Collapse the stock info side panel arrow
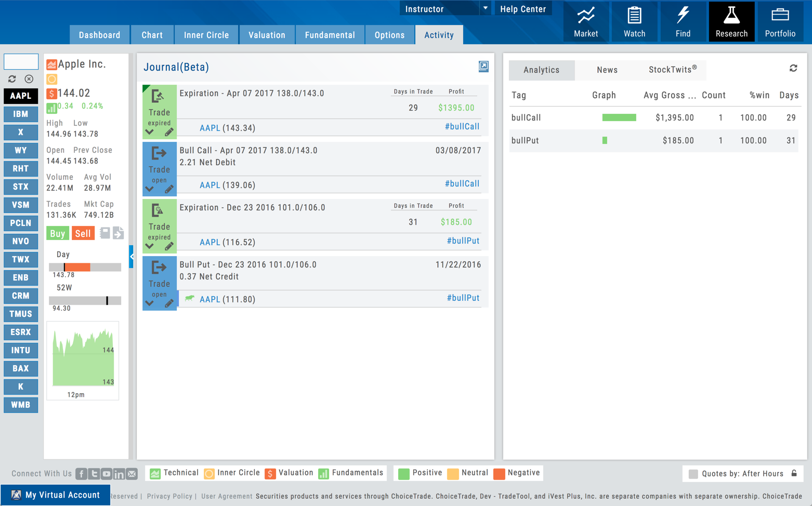Screen dimensions: 812x506 click(132, 257)
